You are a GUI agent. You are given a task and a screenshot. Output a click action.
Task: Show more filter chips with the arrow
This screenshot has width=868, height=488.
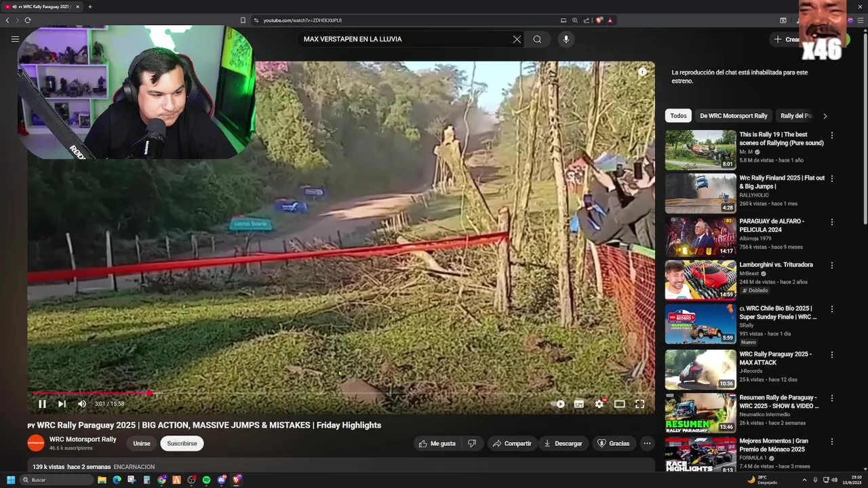click(x=825, y=116)
